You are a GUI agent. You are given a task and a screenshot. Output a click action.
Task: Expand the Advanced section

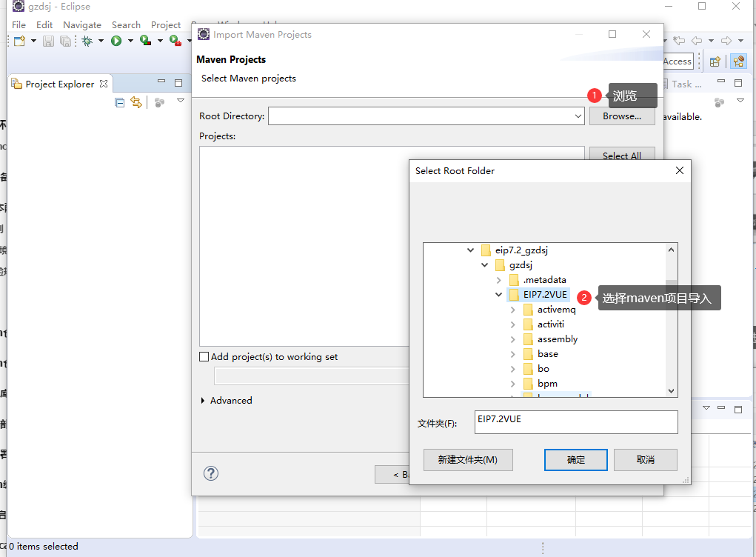tap(203, 401)
